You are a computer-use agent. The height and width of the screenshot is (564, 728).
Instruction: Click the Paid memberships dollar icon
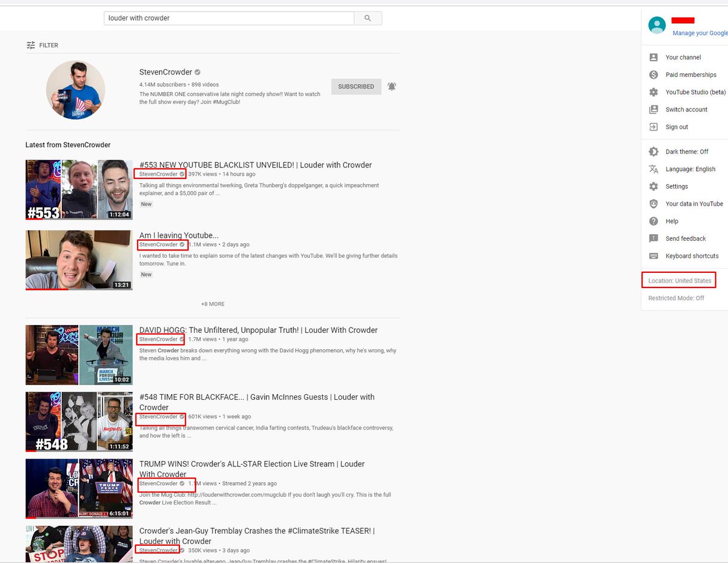point(653,75)
